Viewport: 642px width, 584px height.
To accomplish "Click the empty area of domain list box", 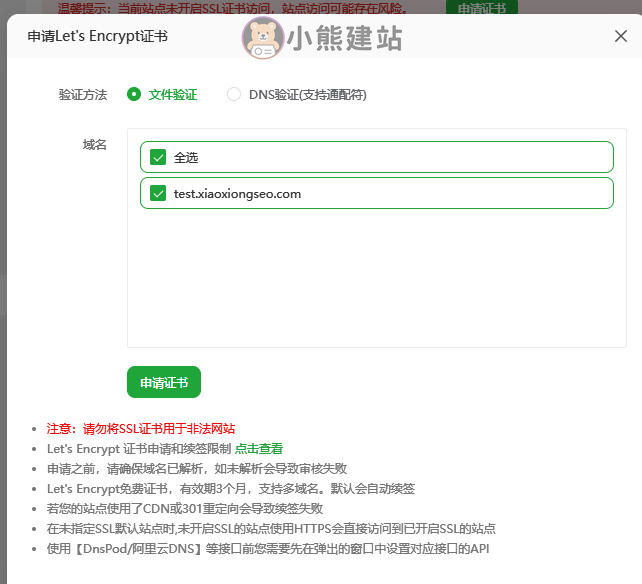I will [x=376, y=280].
